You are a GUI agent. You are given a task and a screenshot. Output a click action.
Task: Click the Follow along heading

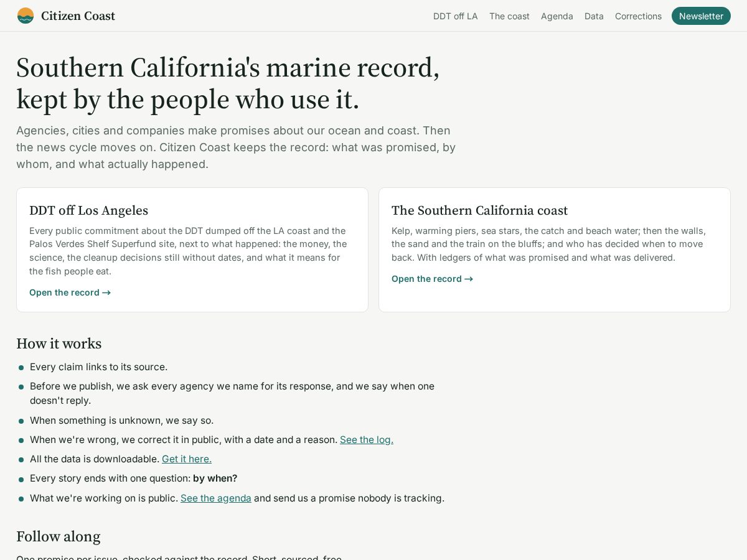coord(58,536)
